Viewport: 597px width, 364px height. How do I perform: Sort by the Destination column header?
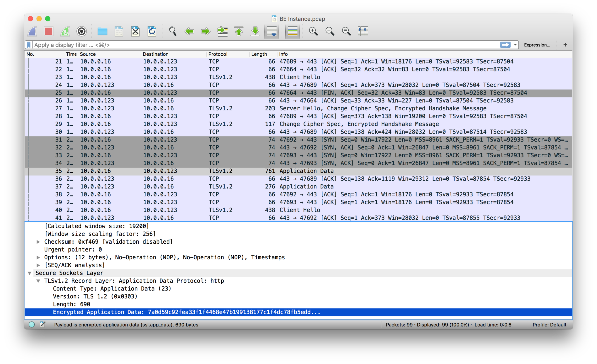155,54
